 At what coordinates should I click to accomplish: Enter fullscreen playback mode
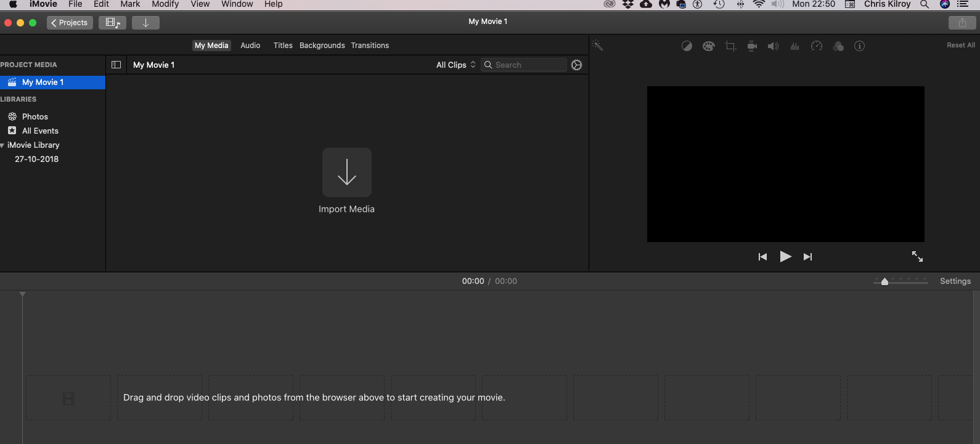point(917,256)
